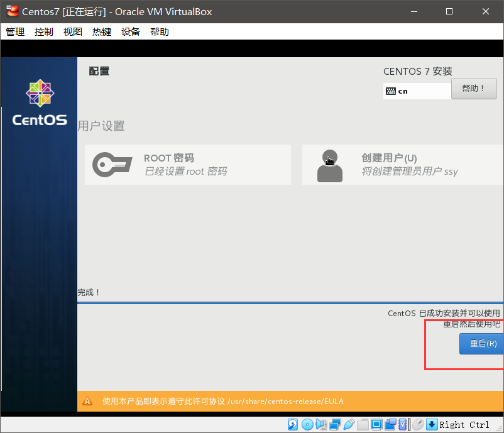
Task: Open the ROOT 密码 settings
Action: pos(188,165)
